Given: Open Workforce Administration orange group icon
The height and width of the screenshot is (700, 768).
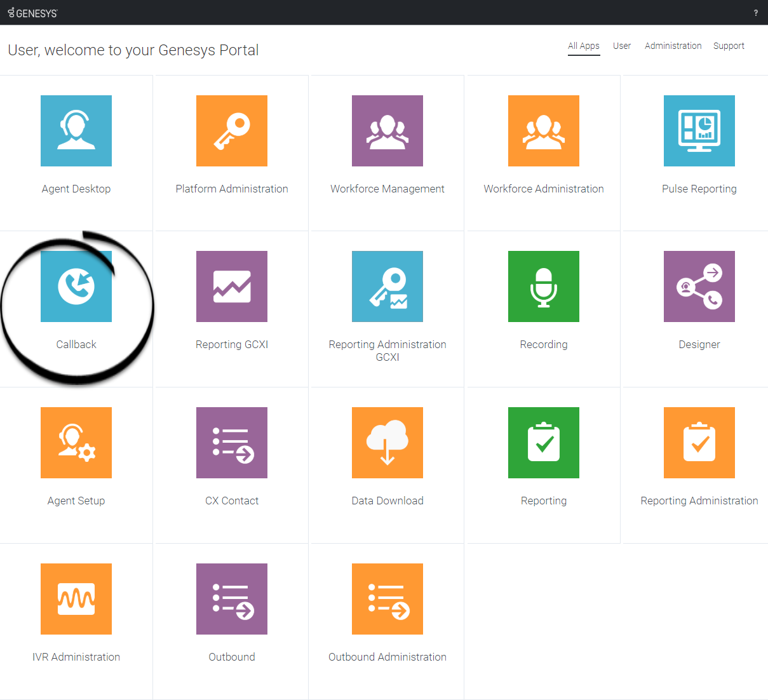Looking at the screenshot, I should 544,131.
